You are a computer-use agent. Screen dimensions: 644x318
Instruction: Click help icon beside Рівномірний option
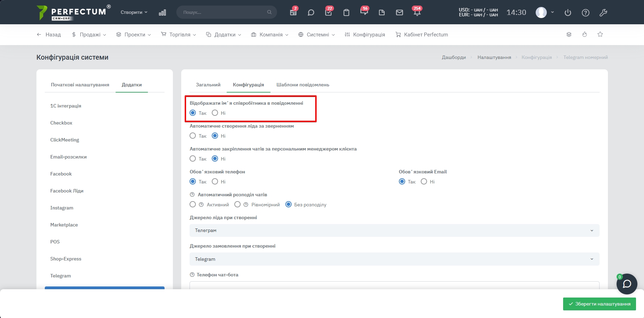(x=246, y=205)
